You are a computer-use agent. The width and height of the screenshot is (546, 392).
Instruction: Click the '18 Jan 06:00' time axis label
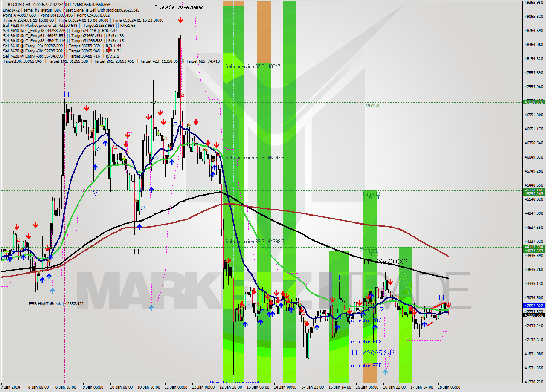(448, 387)
